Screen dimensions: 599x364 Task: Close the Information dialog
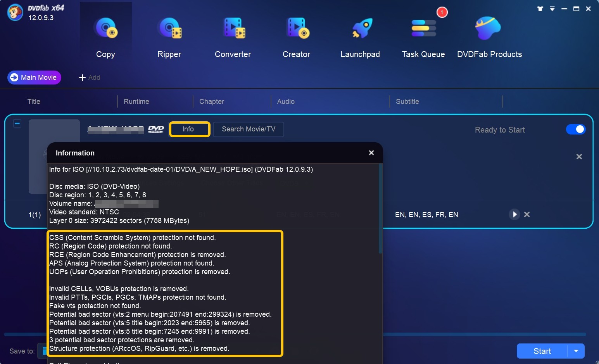371,153
